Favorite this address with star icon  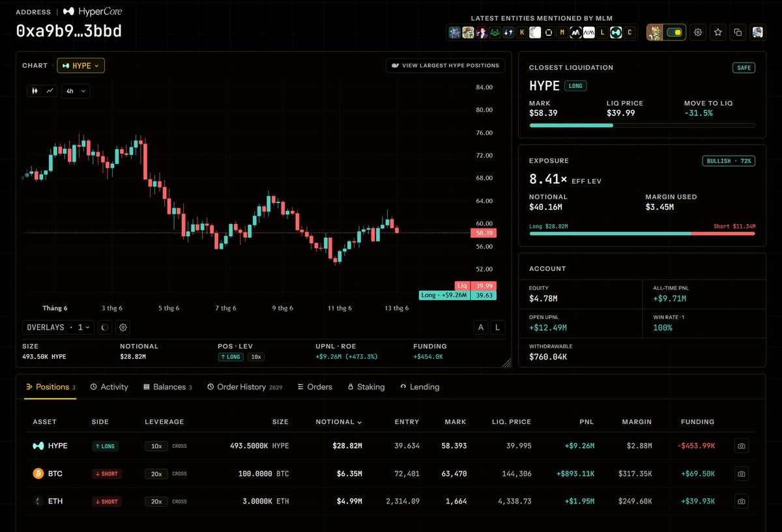tap(718, 32)
